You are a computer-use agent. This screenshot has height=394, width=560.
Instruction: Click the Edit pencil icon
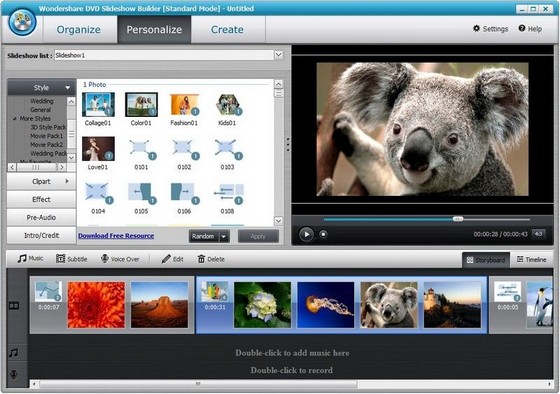tap(166, 259)
